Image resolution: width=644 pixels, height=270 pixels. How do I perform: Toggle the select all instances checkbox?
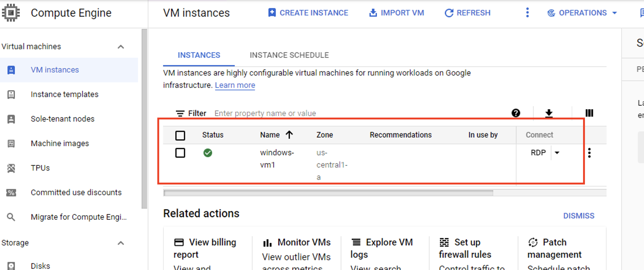180,135
